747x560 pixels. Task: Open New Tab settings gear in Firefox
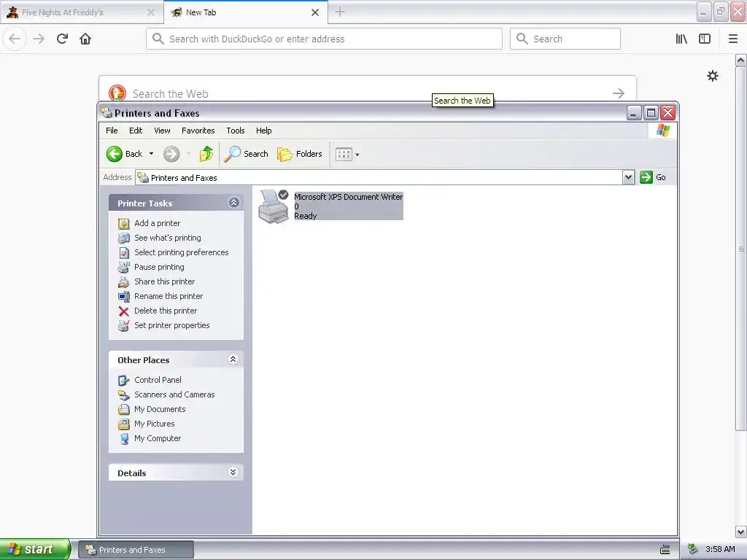[x=712, y=76]
